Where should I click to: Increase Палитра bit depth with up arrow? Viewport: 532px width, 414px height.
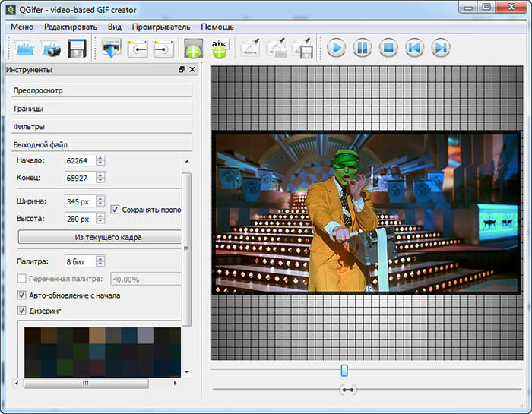[x=100, y=259]
